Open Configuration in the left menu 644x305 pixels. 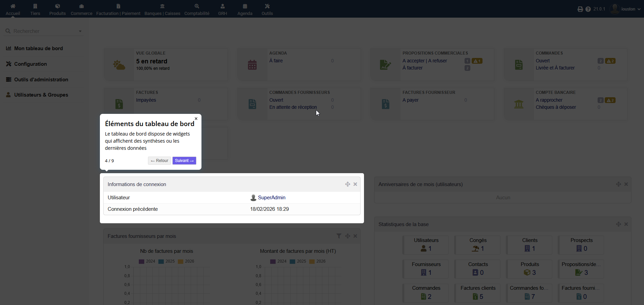(30, 64)
